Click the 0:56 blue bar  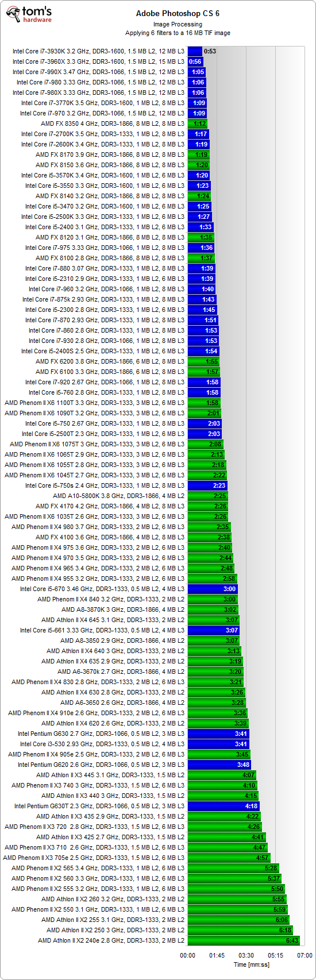coord(195,61)
